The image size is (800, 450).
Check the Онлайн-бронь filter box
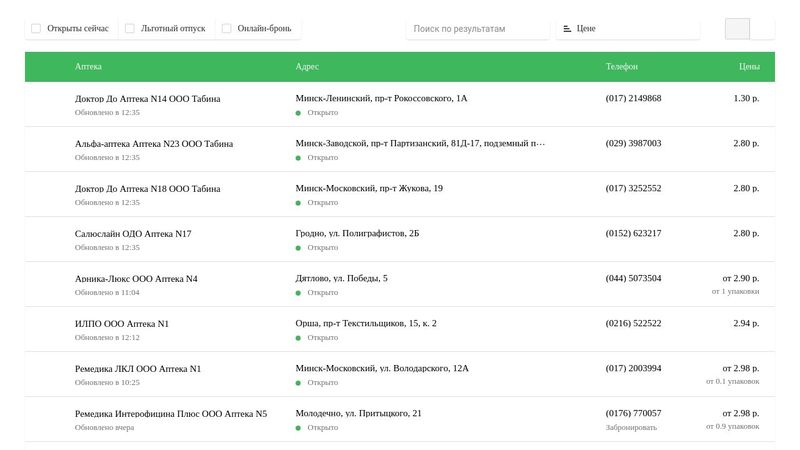(227, 29)
